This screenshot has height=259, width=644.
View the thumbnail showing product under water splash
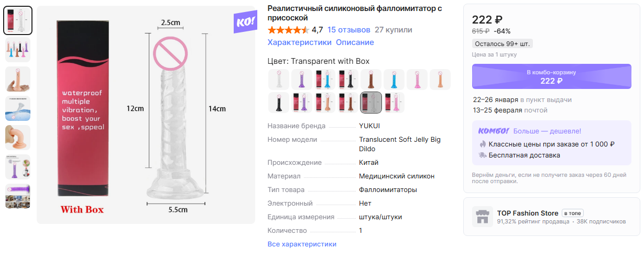(18, 108)
